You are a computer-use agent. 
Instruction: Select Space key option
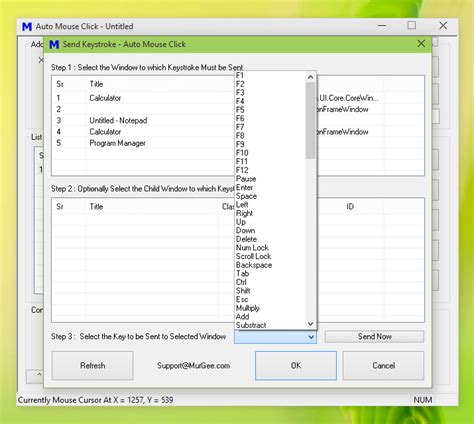pyautogui.click(x=246, y=196)
